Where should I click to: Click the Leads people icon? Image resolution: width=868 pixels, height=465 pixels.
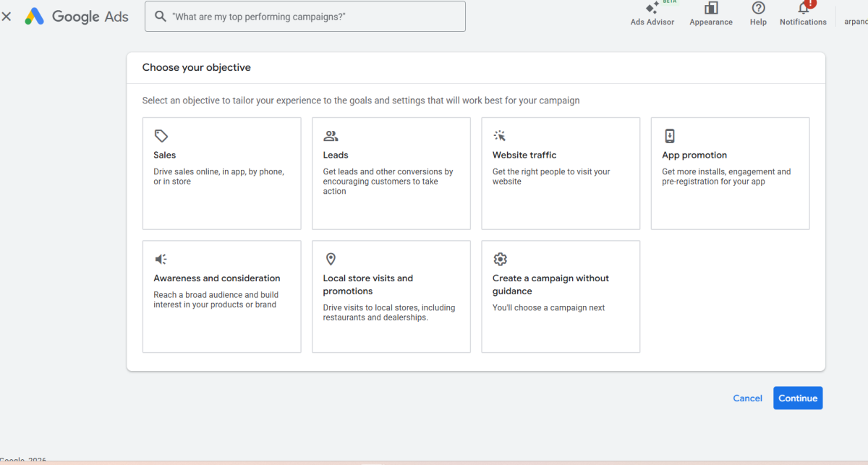[331, 136]
